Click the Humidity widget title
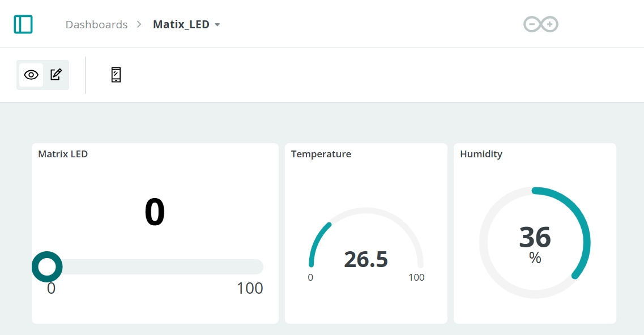Screen dimensions: 644x335 (481, 154)
